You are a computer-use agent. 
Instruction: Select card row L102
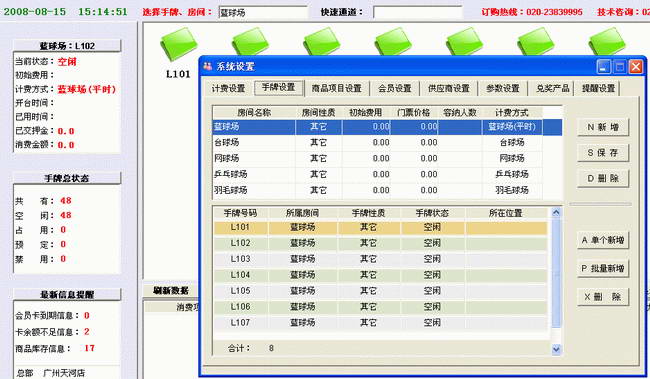point(381,243)
